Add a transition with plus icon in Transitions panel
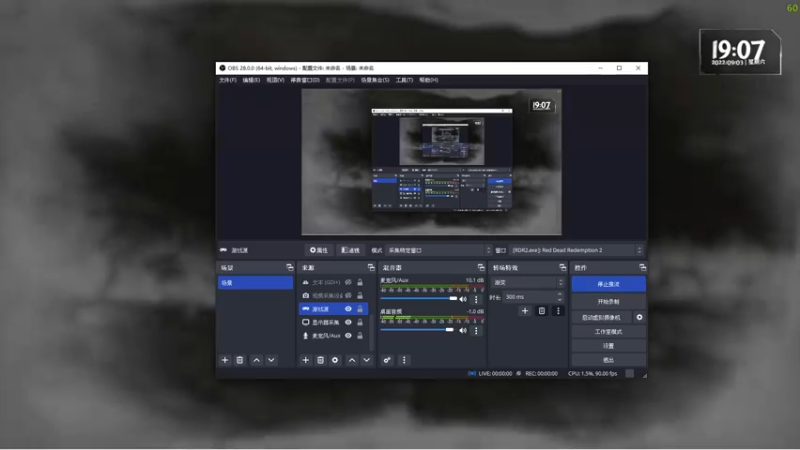 [x=525, y=311]
